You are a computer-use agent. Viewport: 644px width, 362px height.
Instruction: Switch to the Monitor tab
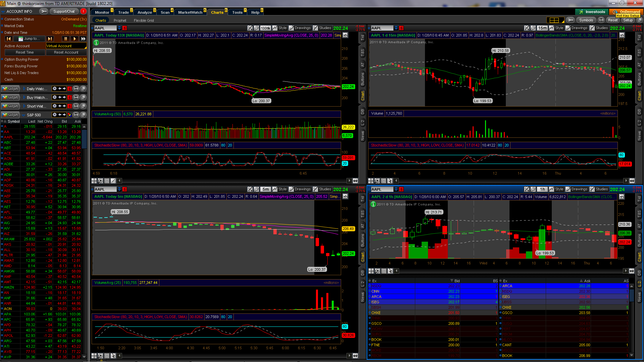click(x=102, y=12)
